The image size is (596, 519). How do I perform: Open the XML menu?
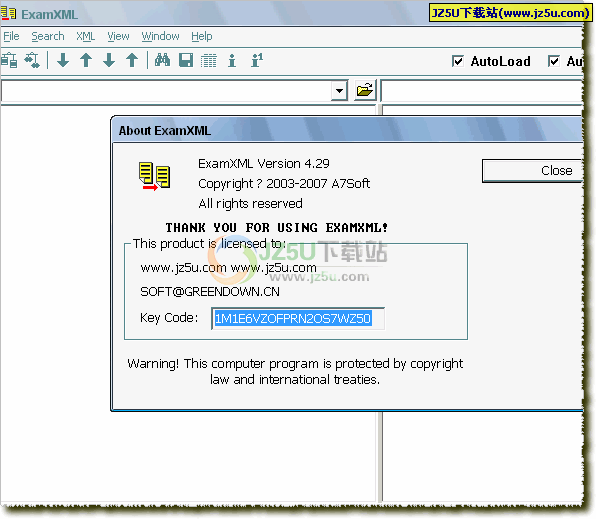[86, 37]
